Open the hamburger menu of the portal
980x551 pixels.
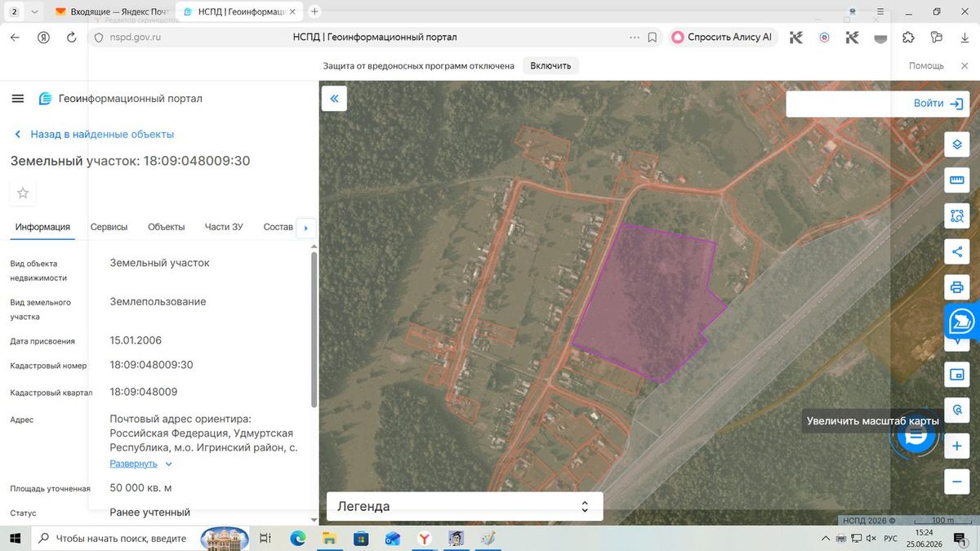pos(18,99)
